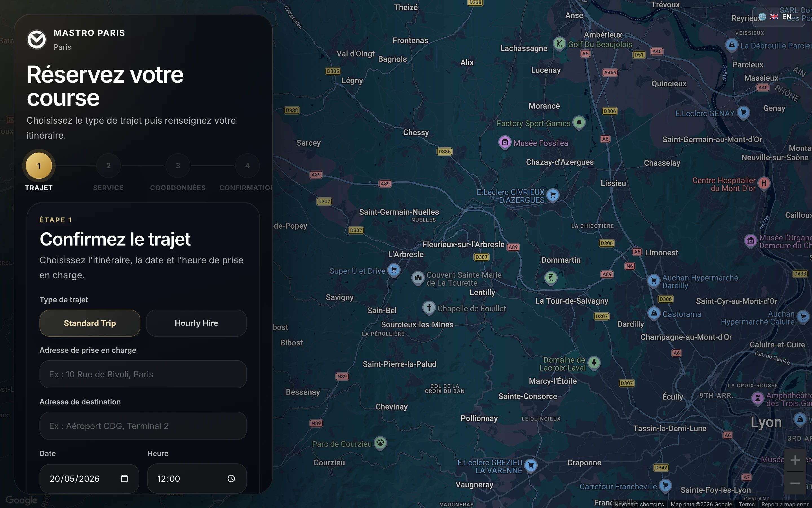Click the E.Leclerc Civrieux d'Azergues marker
This screenshot has width=812, height=508.
[x=553, y=195]
